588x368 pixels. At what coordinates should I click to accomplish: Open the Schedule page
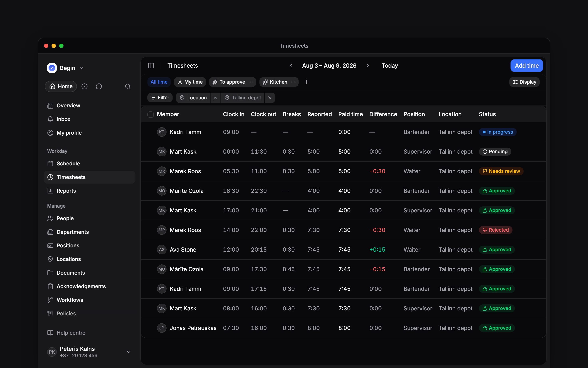pos(89,164)
